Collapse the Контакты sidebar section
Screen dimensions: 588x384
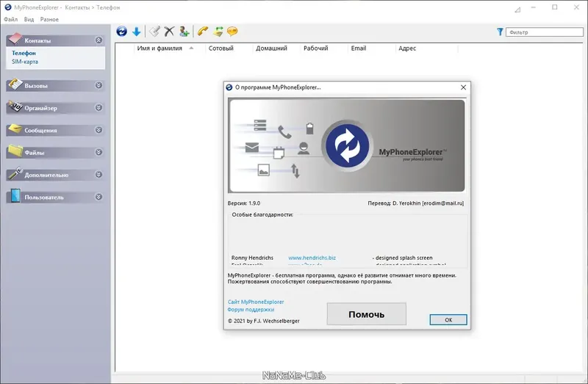[98, 40]
